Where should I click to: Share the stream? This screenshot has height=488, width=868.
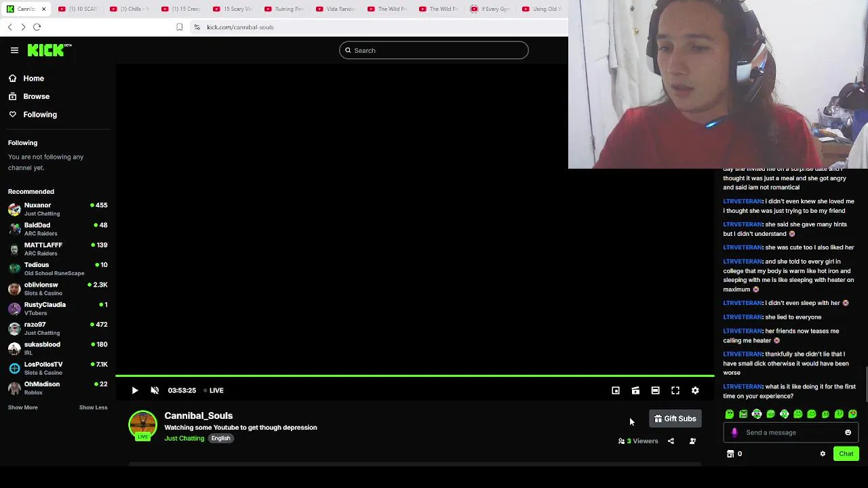pos(671,441)
